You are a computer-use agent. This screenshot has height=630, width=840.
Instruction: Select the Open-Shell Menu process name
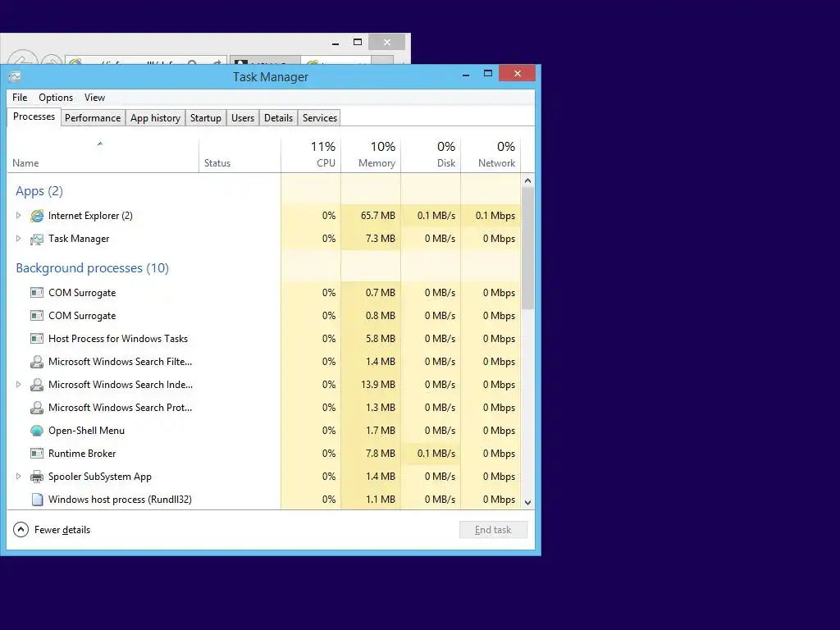(x=86, y=431)
